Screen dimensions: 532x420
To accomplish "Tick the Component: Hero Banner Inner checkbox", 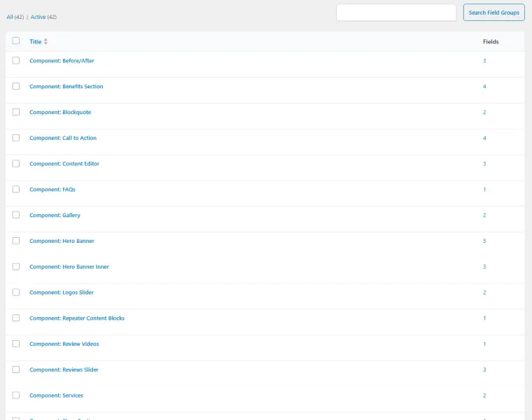I will coord(16,267).
